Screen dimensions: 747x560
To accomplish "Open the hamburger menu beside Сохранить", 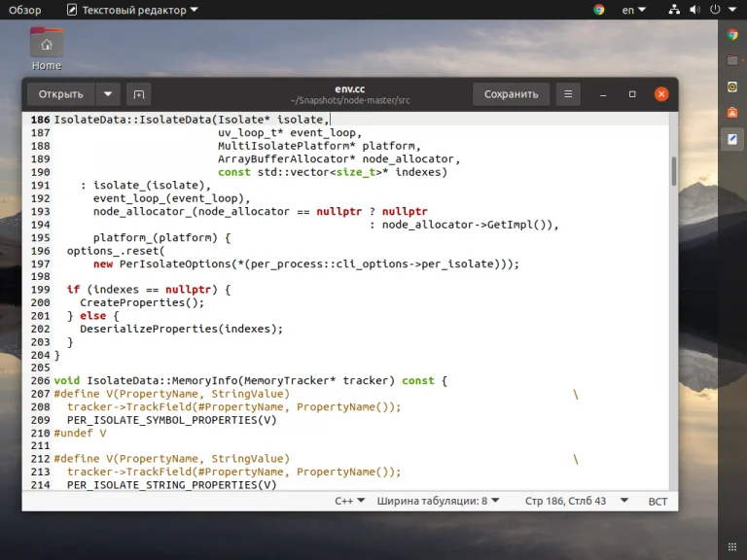I will point(567,94).
